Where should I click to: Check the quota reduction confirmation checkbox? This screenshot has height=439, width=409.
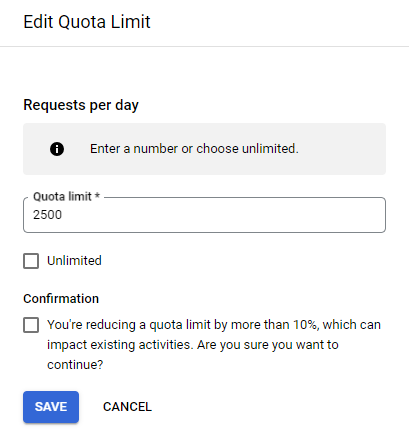click(x=31, y=325)
